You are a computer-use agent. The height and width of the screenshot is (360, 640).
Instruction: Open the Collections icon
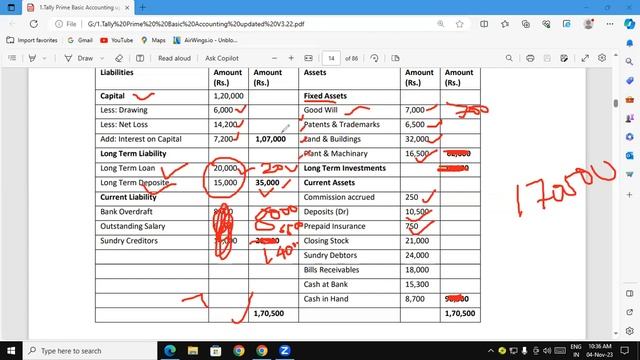[x=526, y=24]
